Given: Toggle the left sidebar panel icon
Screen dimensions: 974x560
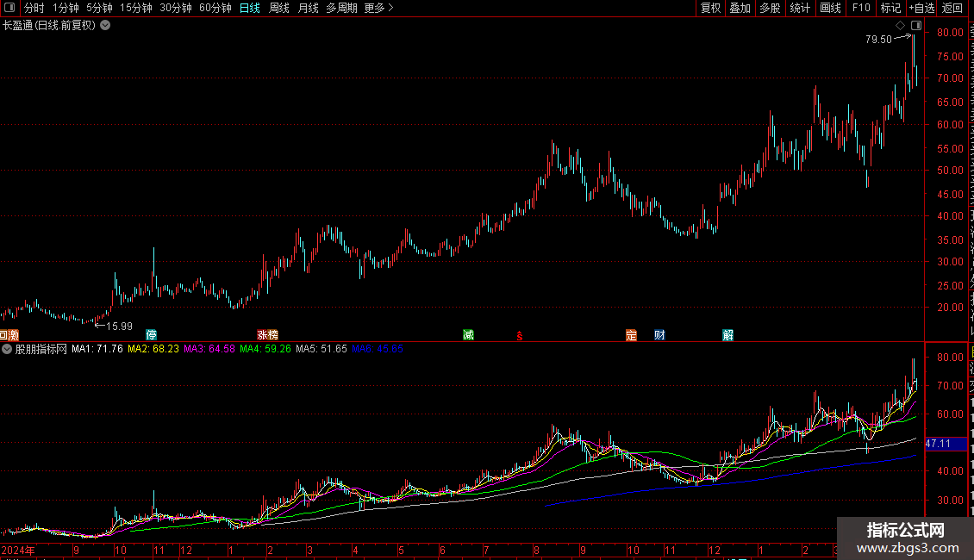Looking at the screenshot, I should (9, 8).
